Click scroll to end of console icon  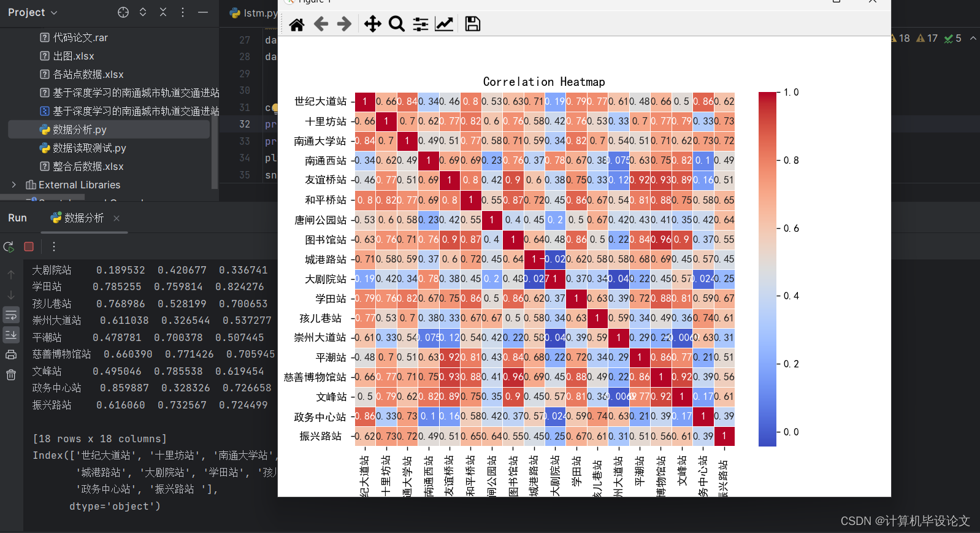pyautogui.click(x=11, y=334)
